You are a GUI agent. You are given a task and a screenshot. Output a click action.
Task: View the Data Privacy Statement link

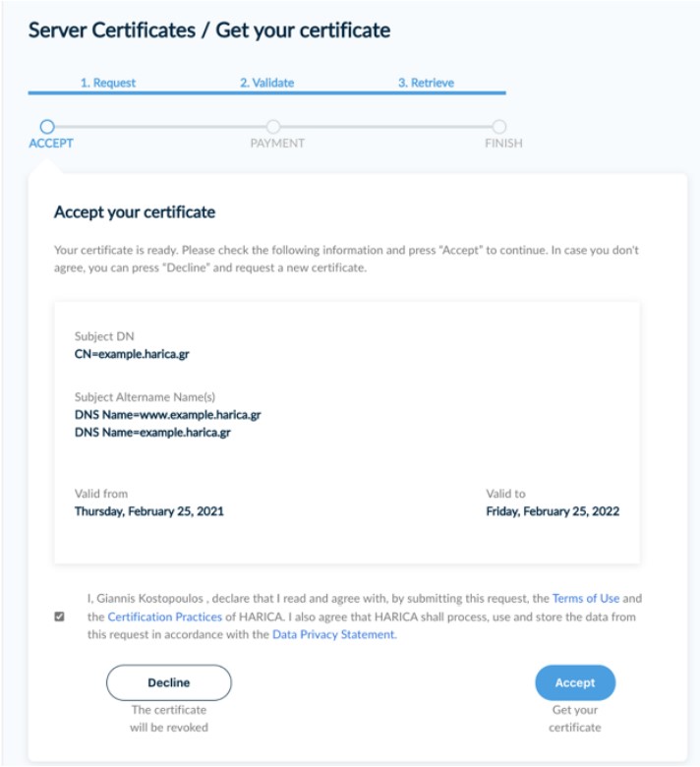click(333, 635)
